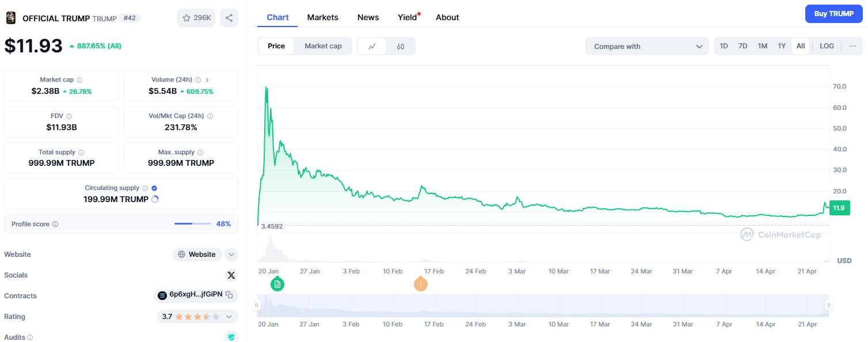The image size is (868, 342).
Task: Click the Total supply 999.99M TRUMP value
Action: pyautogui.click(x=62, y=163)
